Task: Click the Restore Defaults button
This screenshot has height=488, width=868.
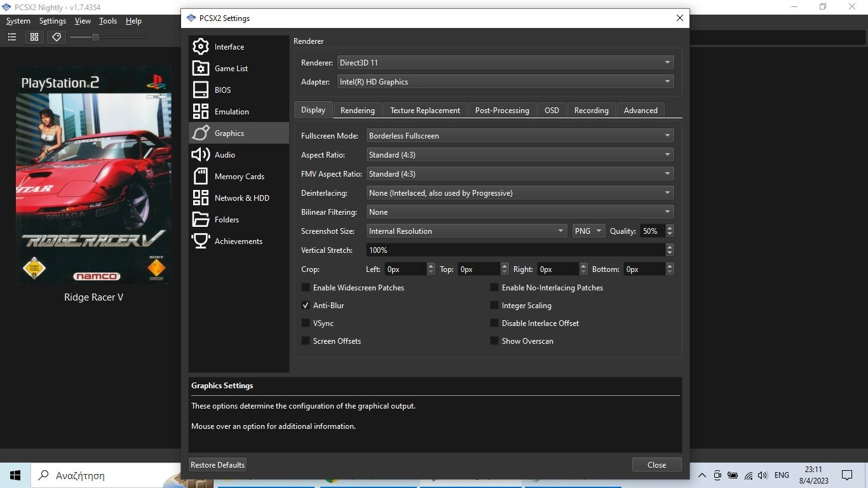Action: pyautogui.click(x=217, y=465)
